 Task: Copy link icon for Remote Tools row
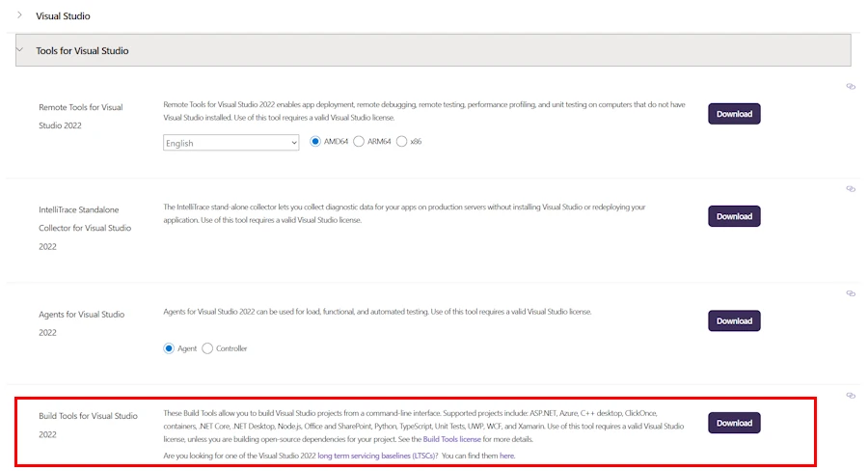click(x=851, y=87)
